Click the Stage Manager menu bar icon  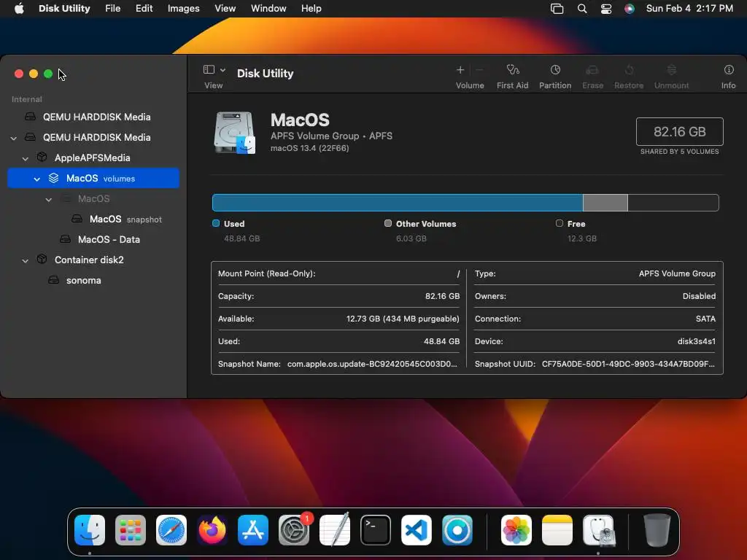coord(557,9)
